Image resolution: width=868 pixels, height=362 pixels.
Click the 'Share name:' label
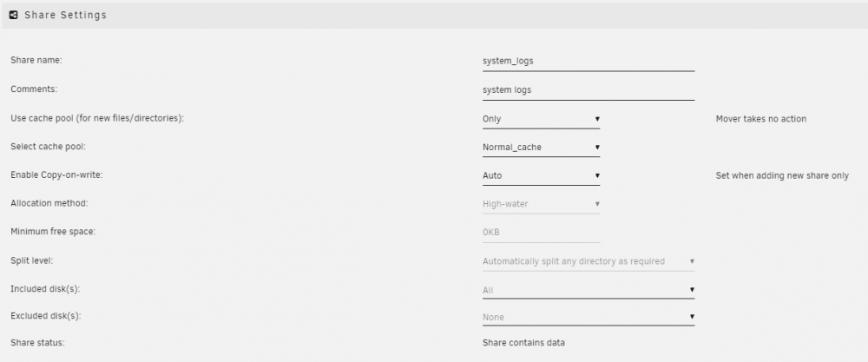36,60
